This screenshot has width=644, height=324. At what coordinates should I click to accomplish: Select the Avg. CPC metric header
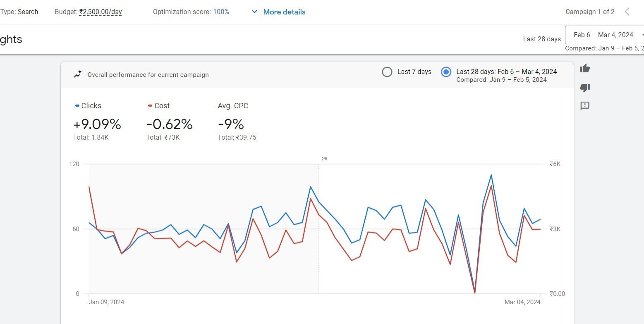point(232,105)
